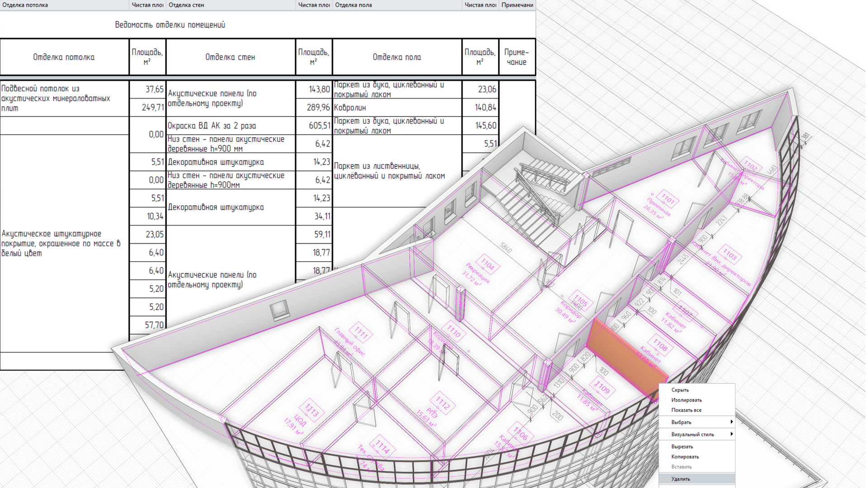The height and width of the screenshot is (488, 868).
Task: Click the 'Примечани' column header
Action: pos(517,5)
